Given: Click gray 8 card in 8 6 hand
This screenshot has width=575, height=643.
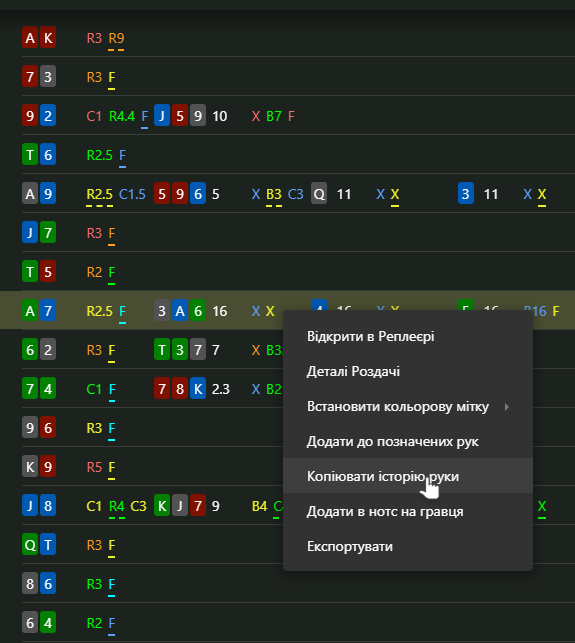Looking at the screenshot, I should pos(30,584).
